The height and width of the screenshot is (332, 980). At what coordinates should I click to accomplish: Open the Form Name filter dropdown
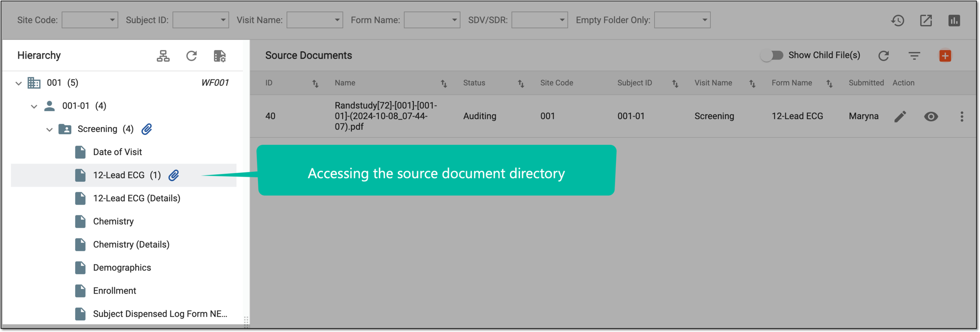click(432, 20)
